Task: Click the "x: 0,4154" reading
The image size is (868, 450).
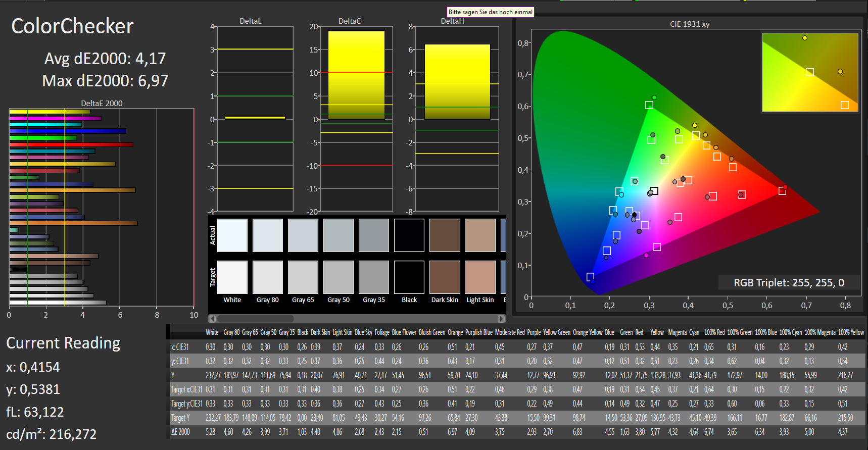Action: (33, 367)
